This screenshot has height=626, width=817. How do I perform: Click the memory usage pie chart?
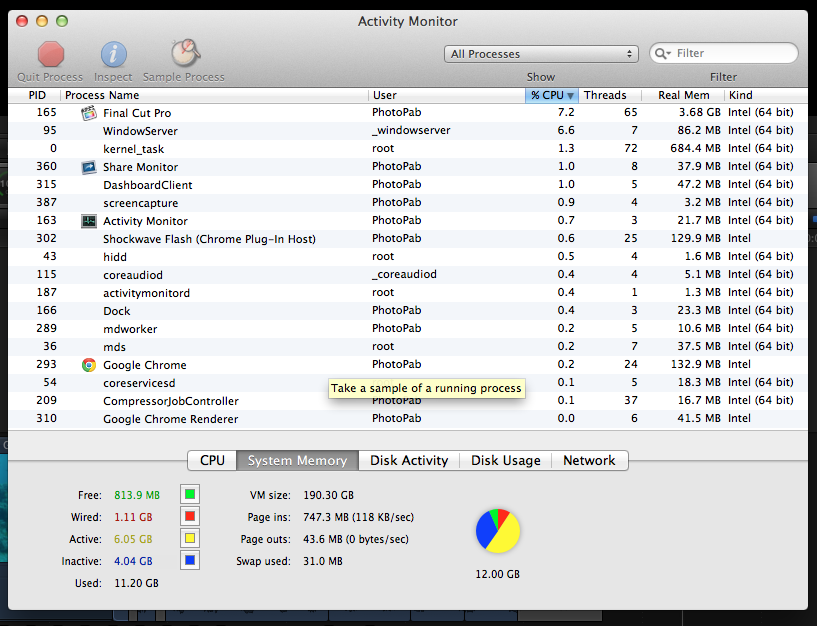click(498, 531)
